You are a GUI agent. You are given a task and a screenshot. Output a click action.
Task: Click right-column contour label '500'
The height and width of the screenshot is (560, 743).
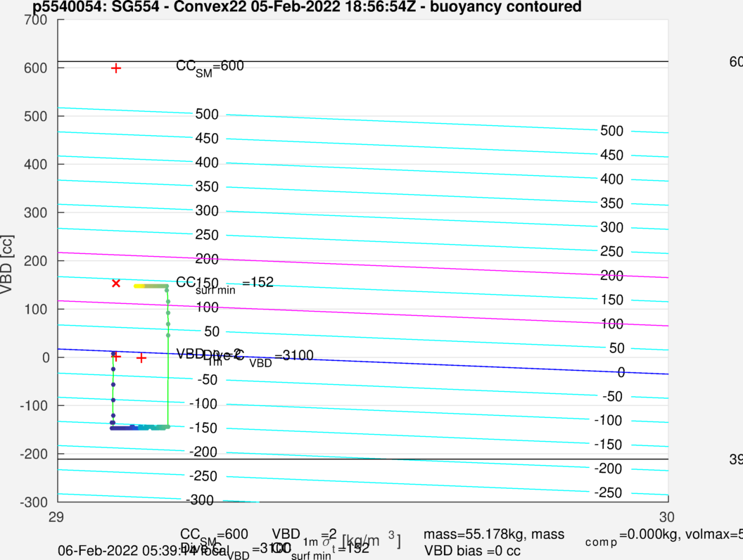(x=611, y=132)
